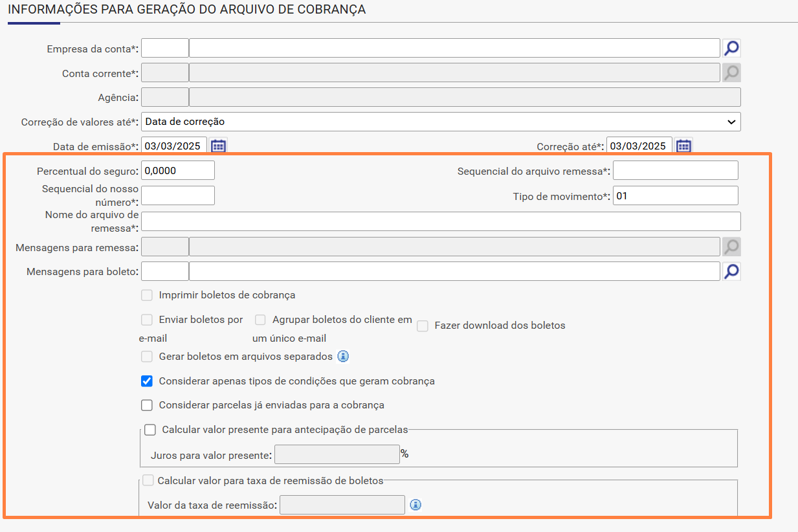This screenshot has height=532, width=798.
Task: Click the Percentual do seguro label
Action: pyautogui.click(x=88, y=171)
